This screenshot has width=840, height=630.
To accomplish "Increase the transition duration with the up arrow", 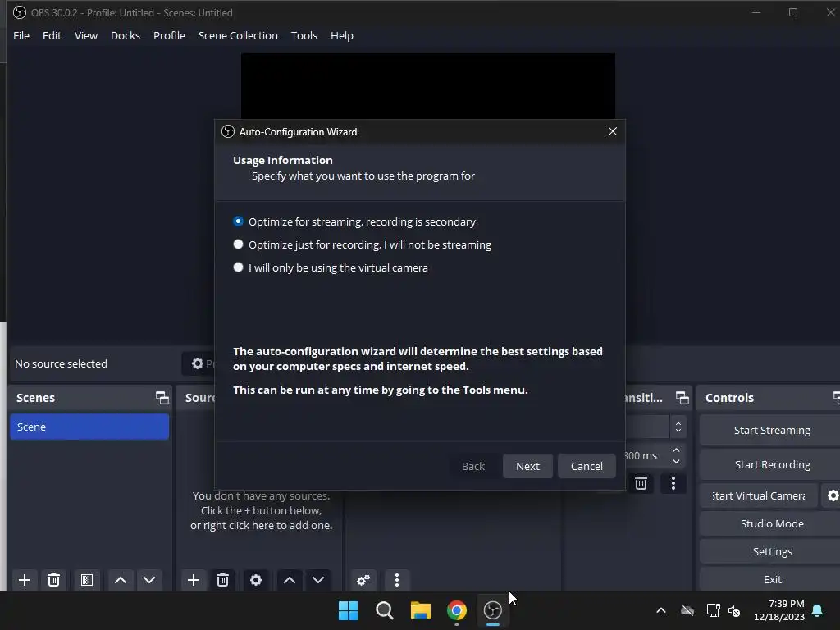I will pos(676,450).
